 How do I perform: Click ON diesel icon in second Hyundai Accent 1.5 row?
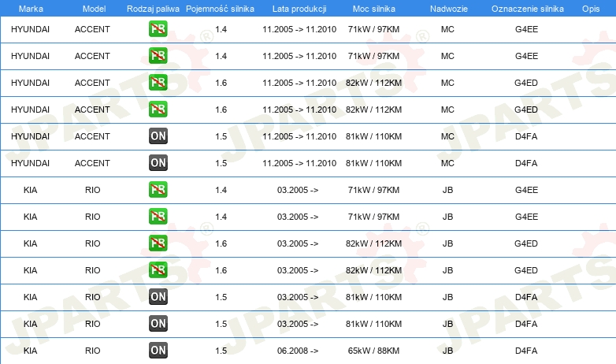point(158,163)
